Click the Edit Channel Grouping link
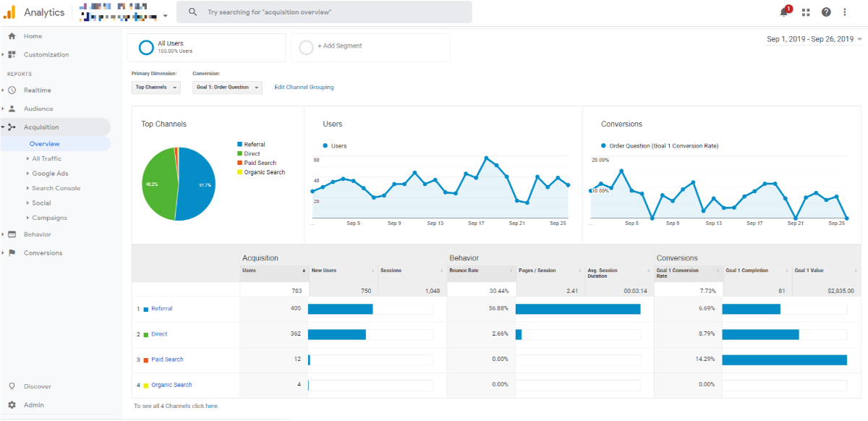Viewport: 868px width, 421px height. [304, 86]
